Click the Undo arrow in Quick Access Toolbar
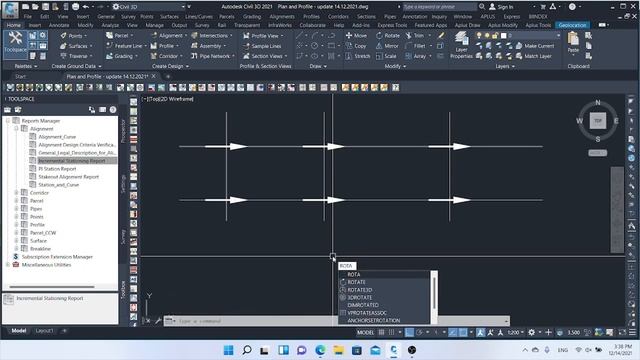Viewport: 640px width, 360px height. [86, 7]
